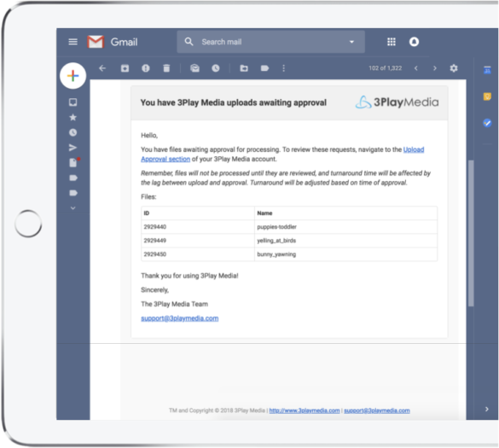
Task: Select file ID 2929450
Action: point(154,254)
